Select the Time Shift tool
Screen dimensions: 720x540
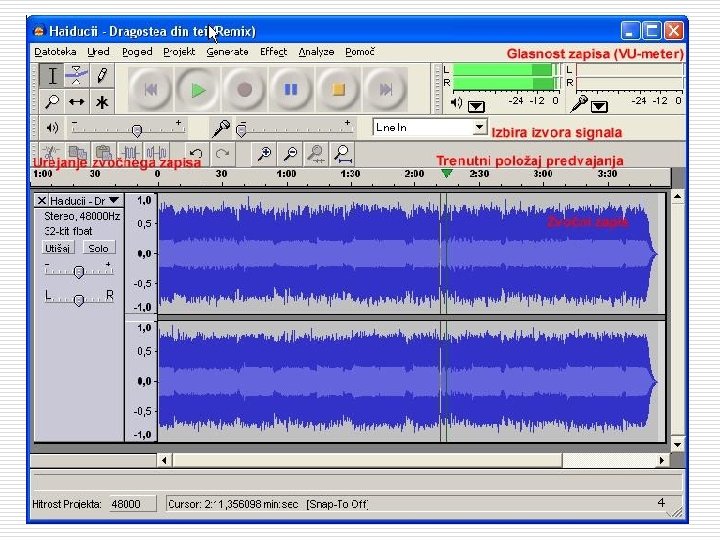pos(77,102)
